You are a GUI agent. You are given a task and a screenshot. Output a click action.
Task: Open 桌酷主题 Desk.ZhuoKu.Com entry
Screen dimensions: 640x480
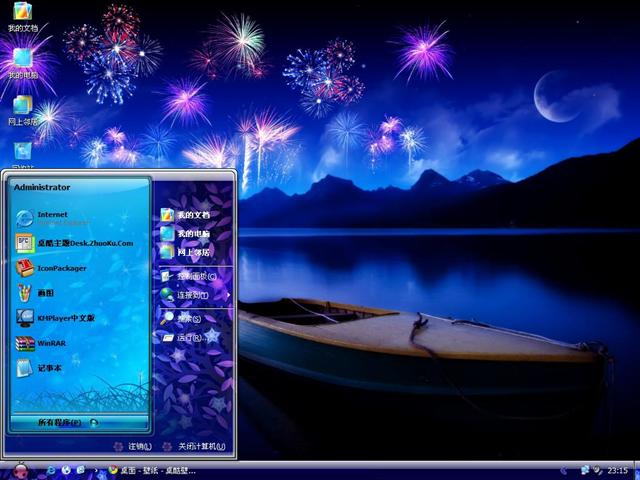point(74,243)
